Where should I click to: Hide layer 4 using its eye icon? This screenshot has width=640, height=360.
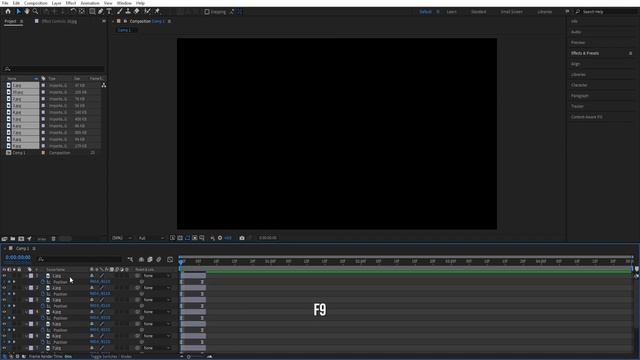[x=4, y=312]
